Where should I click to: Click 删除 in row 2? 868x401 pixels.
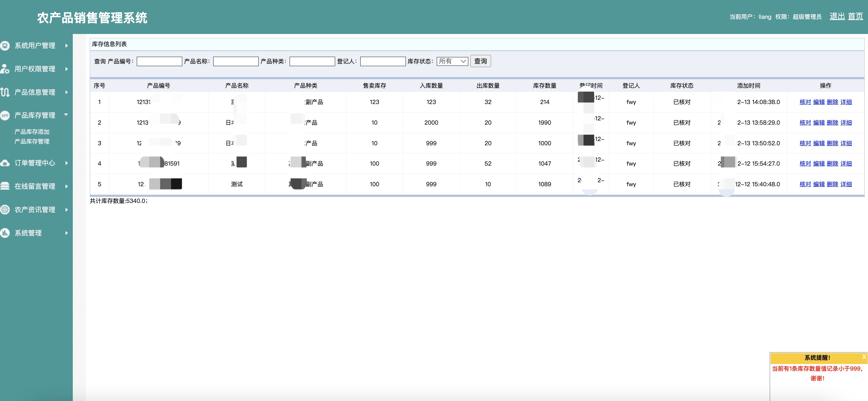coord(832,123)
